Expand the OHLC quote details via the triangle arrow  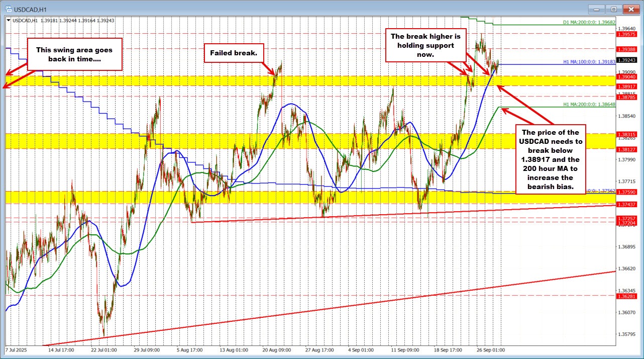pos(9,19)
